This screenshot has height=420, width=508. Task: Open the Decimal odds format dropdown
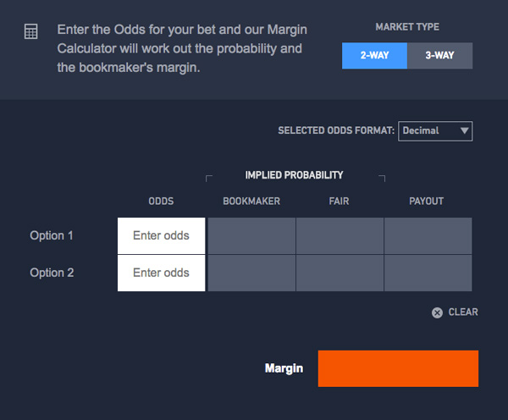[x=435, y=131]
